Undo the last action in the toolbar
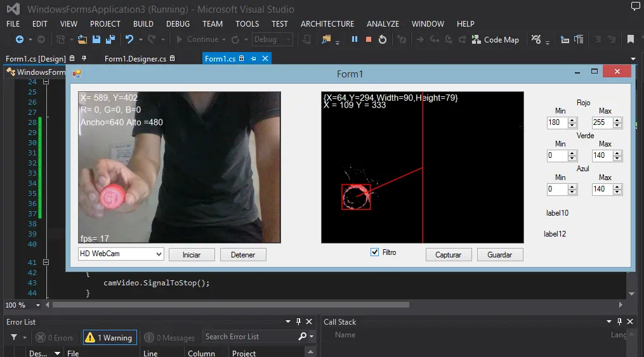Screen dimensions: 644x357 pos(129,39)
